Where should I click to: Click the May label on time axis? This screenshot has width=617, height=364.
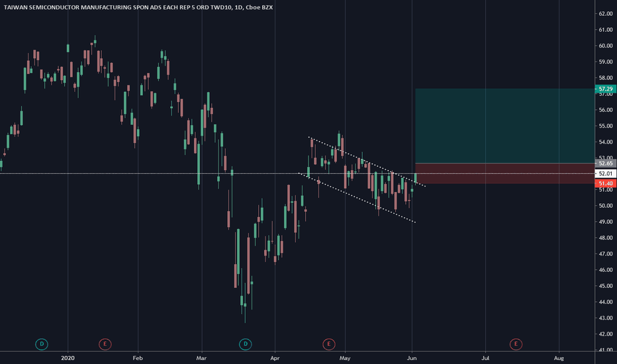tap(345, 358)
